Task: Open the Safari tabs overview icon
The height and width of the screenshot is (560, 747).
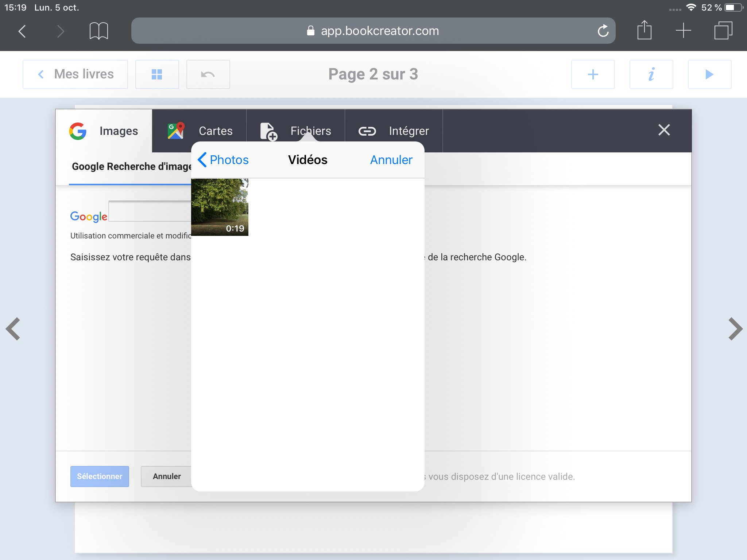Action: point(723,30)
